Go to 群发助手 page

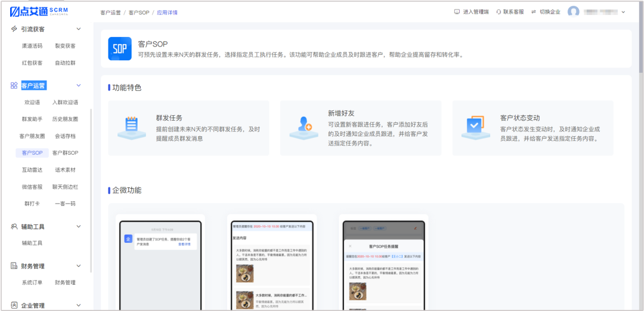pyautogui.click(x=32, y=119)
